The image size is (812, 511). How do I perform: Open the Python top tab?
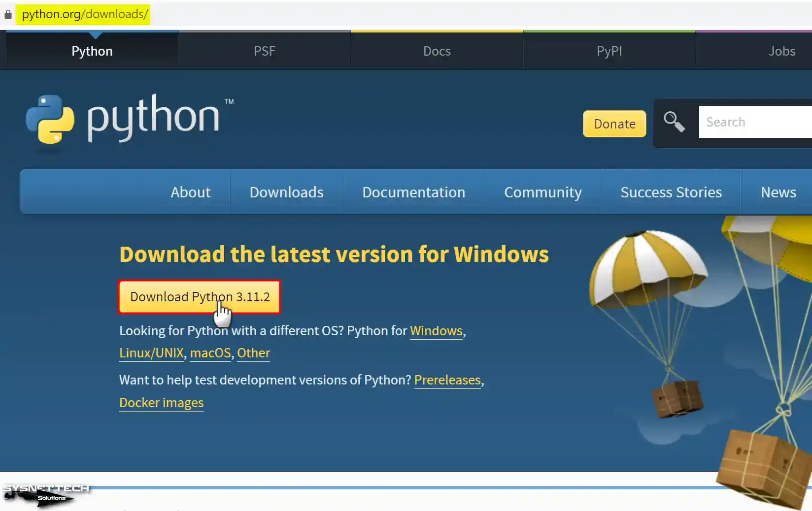pos(92,51)
